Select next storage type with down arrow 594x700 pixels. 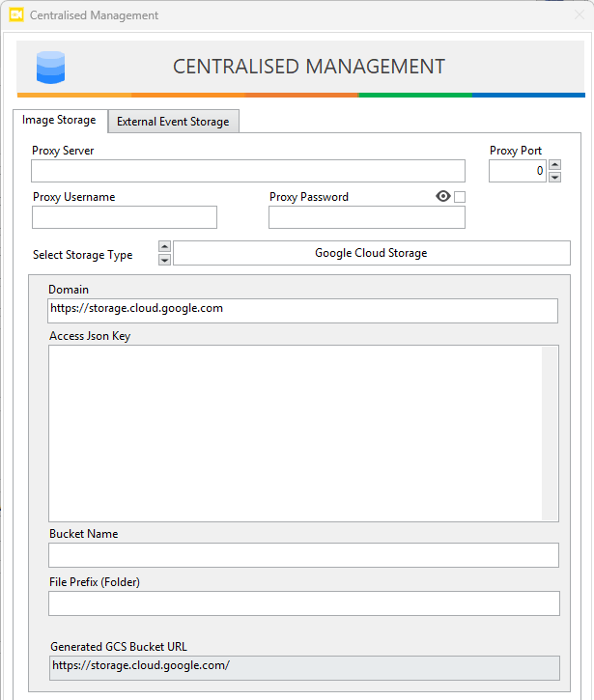tap(164, 259)
